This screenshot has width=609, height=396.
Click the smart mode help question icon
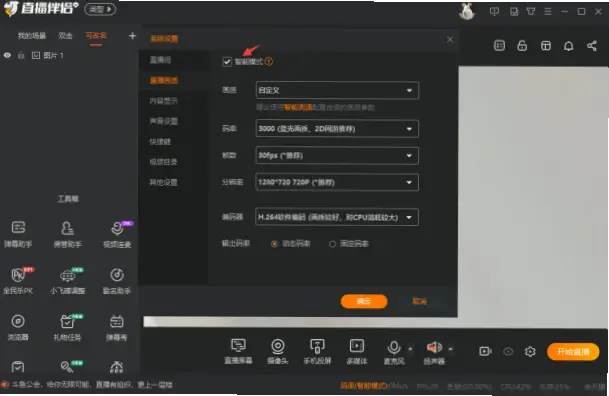click(x=269, y=61)
